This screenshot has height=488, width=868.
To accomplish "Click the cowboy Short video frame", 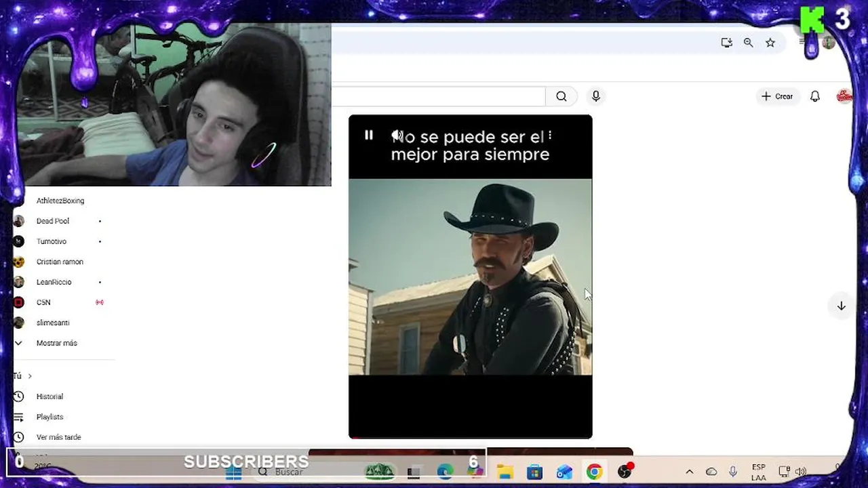I will coord(471,277).
